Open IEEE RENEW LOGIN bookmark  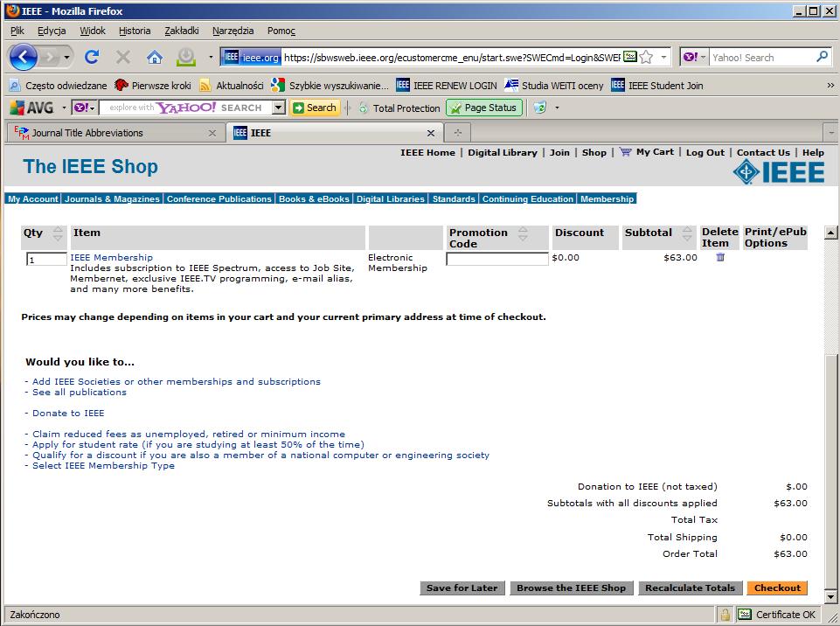[447, 86]
